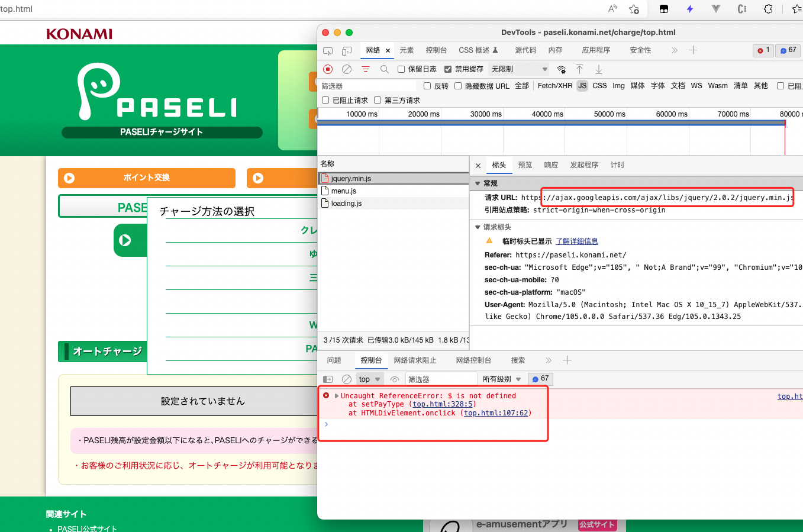The image size is (803, 532).
Task: Open the network search magnifier
Action: [x=385, y=69]
